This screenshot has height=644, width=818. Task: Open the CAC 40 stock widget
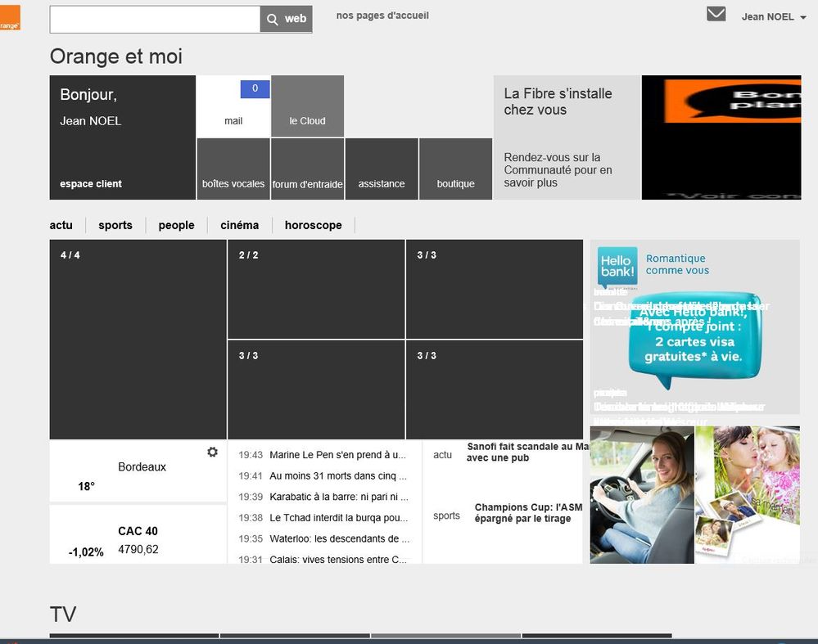[x=138, y=535]
